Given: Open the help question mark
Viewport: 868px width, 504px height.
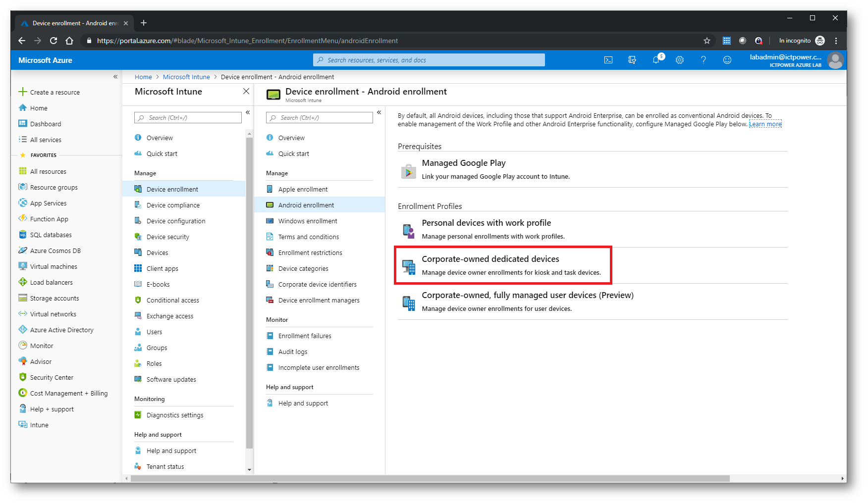Looking at the screenshot, I should pyautogui.click(x=704, y=60).
